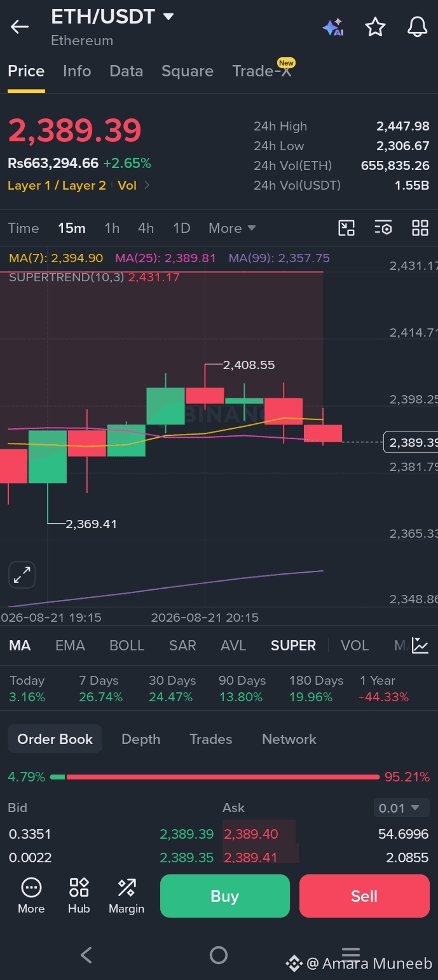Select bid price 2,389.35
Screen dimensions: 438x980
186,857
